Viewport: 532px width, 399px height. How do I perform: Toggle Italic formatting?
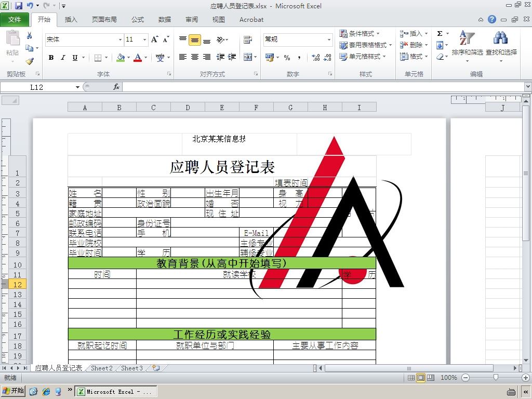coord(63,58)
